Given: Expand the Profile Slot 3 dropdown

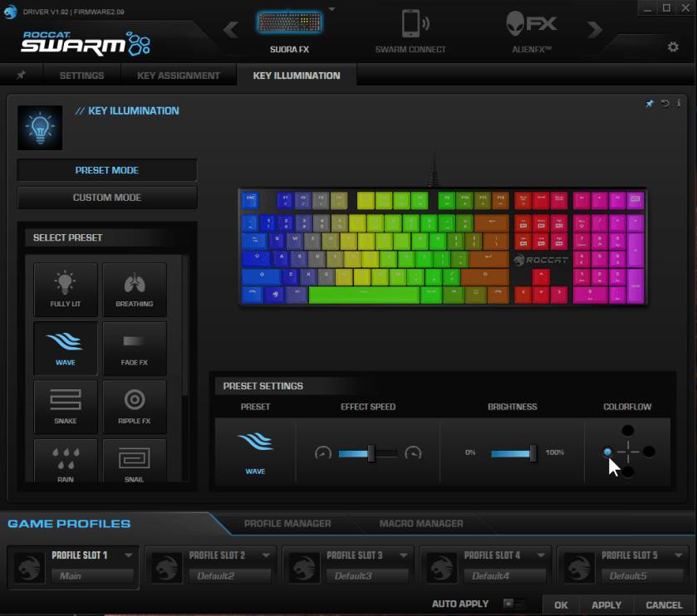Looking at the screenshot, I should tap(404, 555).
